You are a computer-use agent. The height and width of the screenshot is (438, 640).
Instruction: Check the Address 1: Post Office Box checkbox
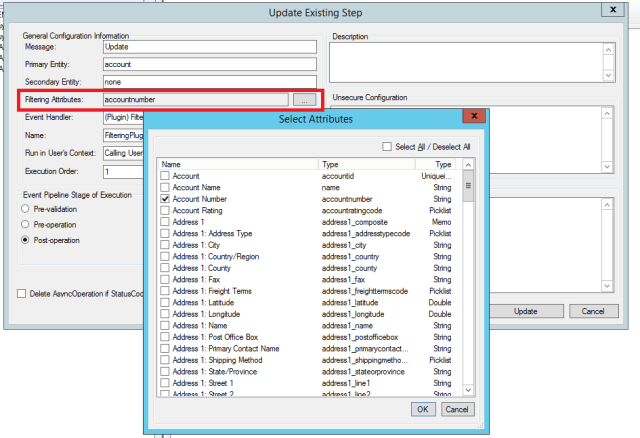coord(165,337)
